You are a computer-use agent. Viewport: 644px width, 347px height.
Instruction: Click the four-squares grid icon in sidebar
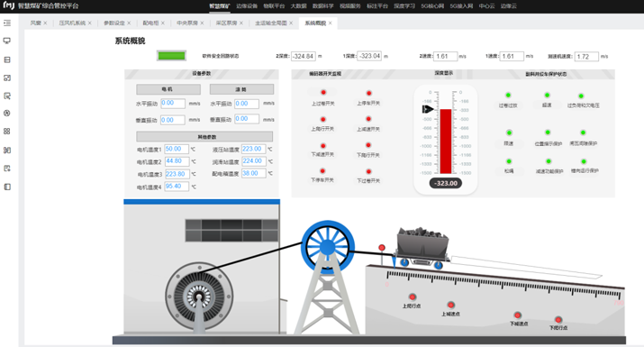[7, 132]
